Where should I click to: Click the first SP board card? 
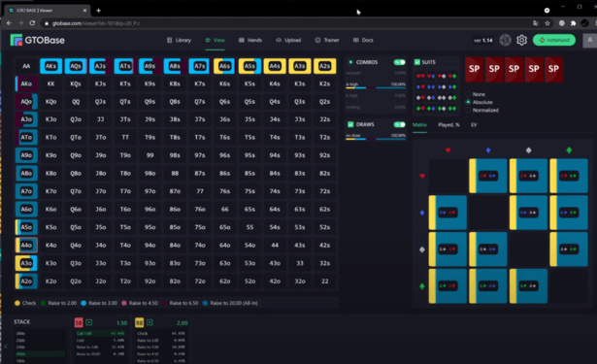474,69
